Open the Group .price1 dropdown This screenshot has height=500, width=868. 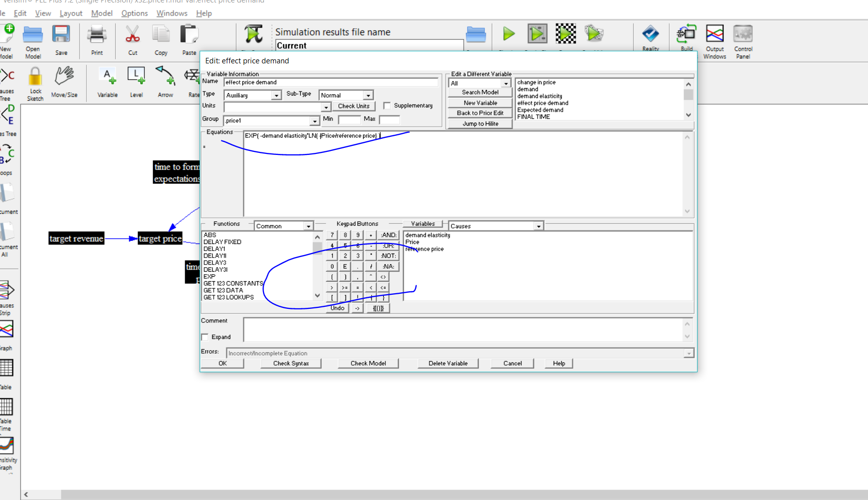(x=314, y=121)
